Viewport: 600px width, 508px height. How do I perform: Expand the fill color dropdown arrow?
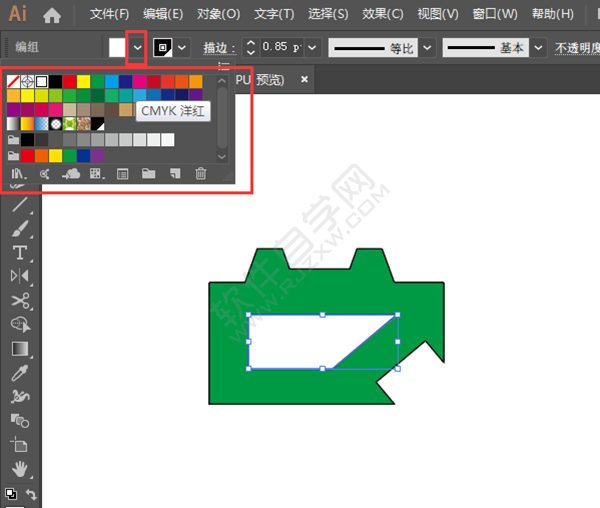pos(137,48)
